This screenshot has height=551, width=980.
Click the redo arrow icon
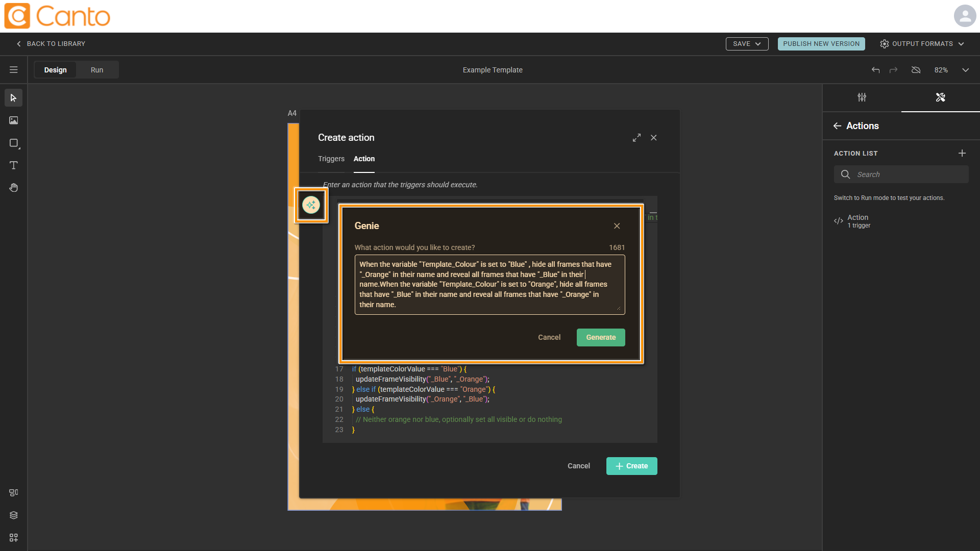(893, 70)
